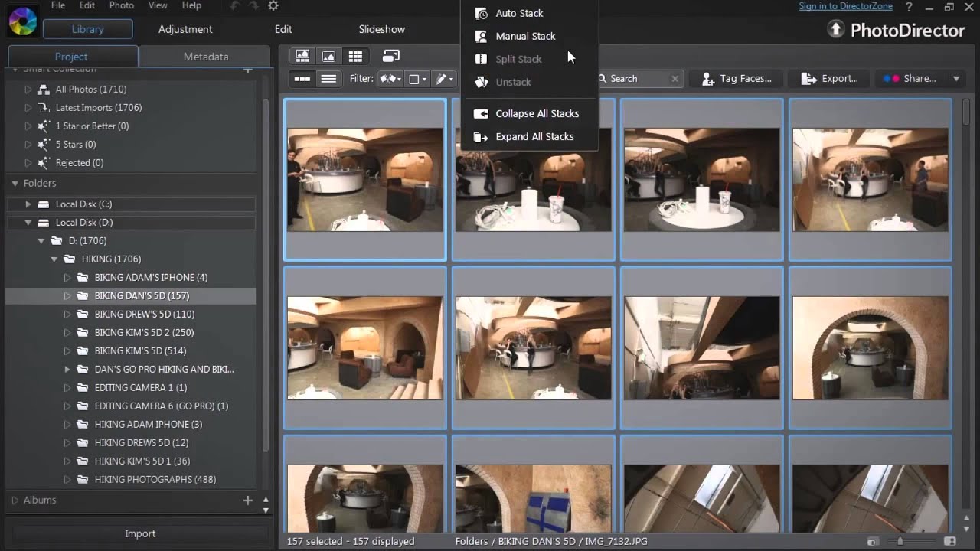Switch to the Adjustment module tab
This screenshot has width=980, height=551.
click(185, 29)
